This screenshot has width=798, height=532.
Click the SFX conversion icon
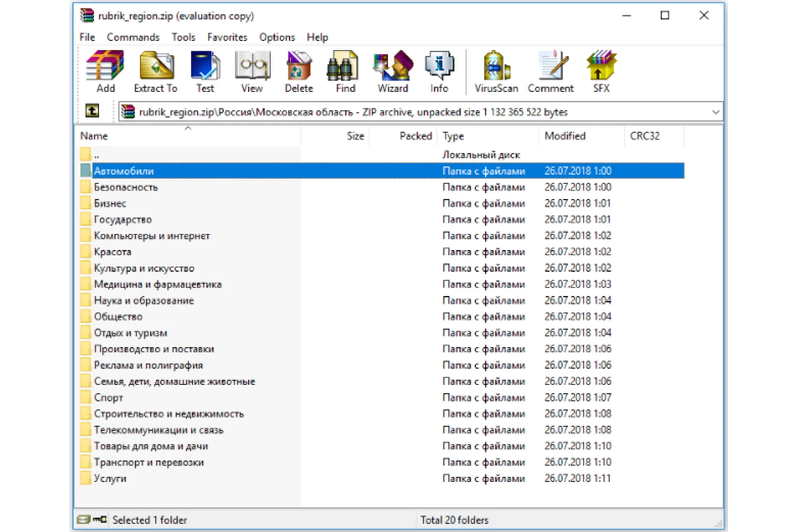pyautogui.click(x=601, y=71)
